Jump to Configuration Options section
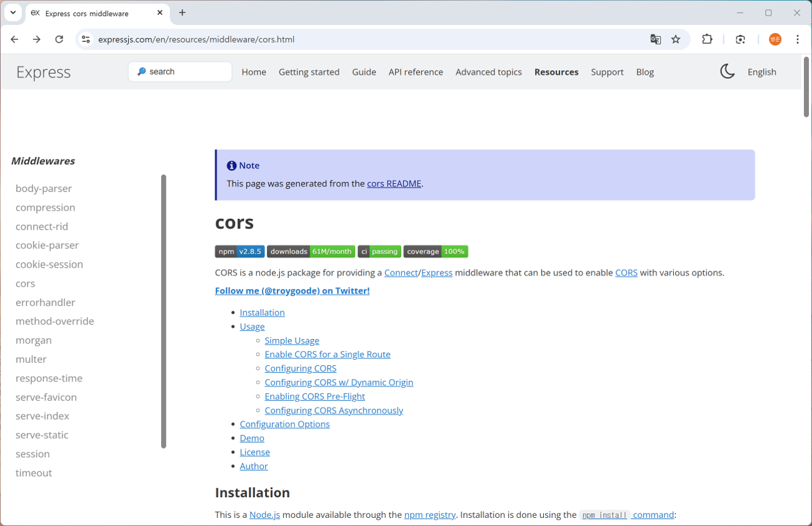 pos(284,424)
